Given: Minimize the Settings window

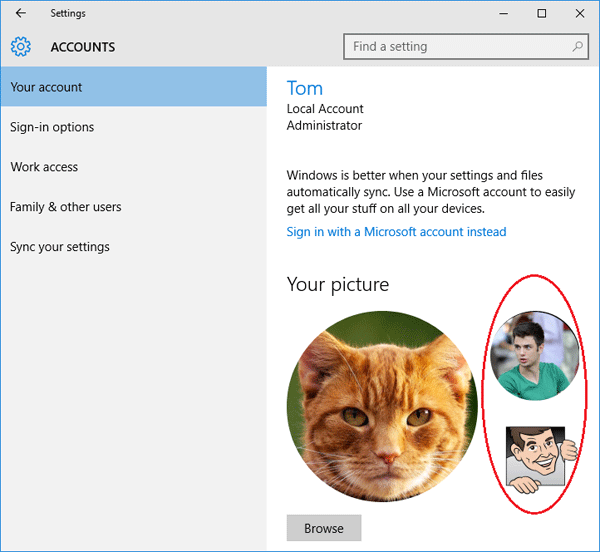Looking at the screenshot, I should pos(496,14).
